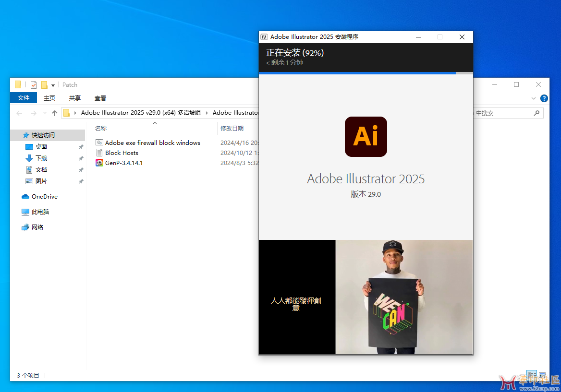Click the Block Hosts document icon
This screenshot has height=392, width=561.
pyautogui.click(x=99, y=153)
